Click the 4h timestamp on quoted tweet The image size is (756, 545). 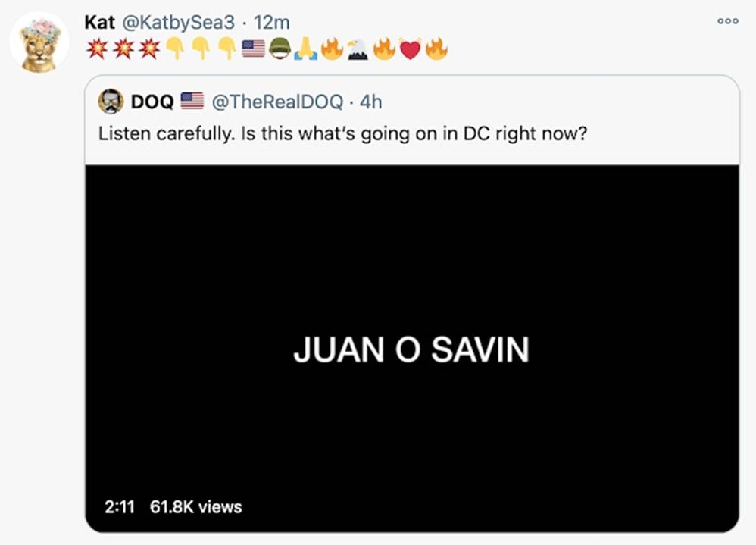click(x=370, y=101)
